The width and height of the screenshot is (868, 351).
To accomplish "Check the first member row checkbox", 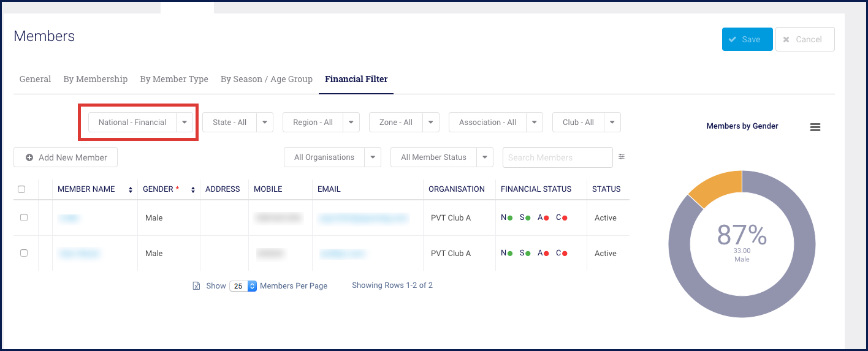I will coord(24,217).
